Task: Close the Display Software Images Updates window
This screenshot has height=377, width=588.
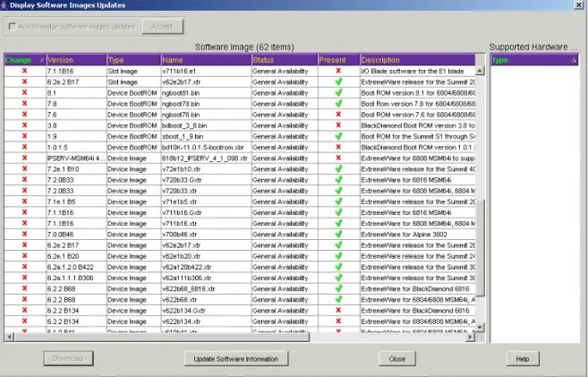Action: pos(579,4)
